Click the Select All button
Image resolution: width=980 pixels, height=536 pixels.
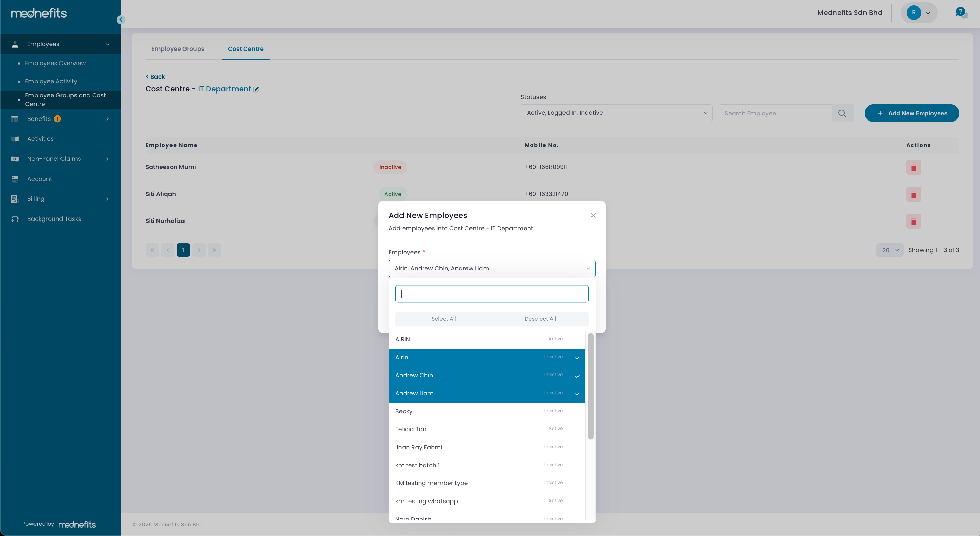tap(443, 319)
